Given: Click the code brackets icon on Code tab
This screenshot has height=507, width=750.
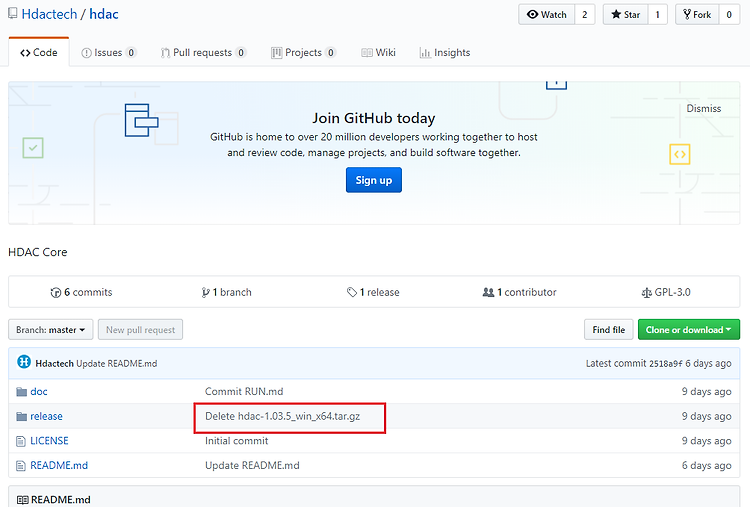Looking at the screenshot, I should (25, 53).
